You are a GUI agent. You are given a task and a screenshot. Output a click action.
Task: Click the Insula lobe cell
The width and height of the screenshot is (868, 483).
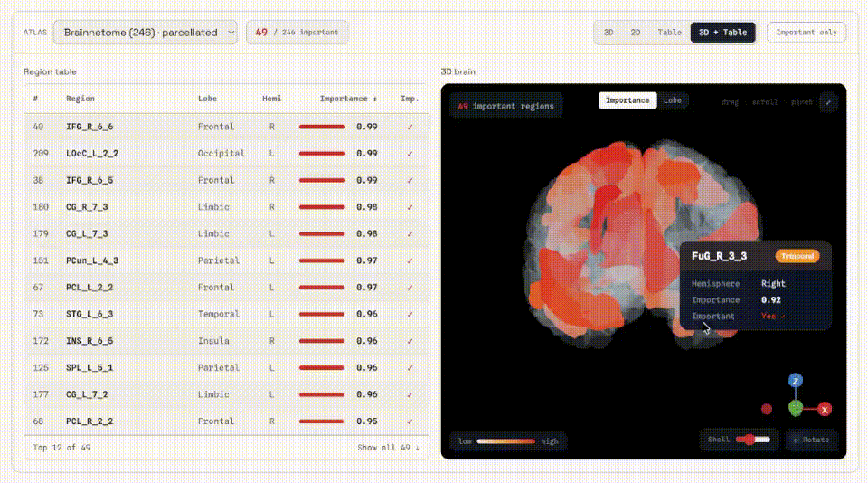tap(213, 341)
